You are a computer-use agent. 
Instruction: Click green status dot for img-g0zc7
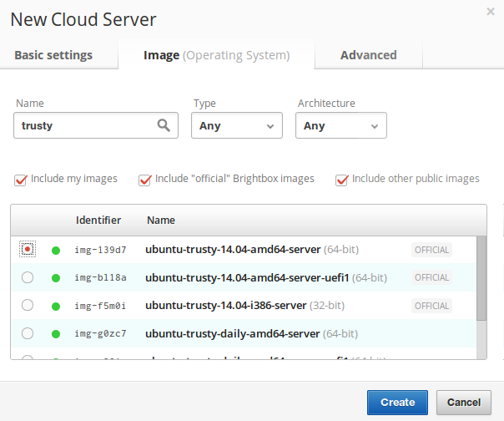coord(56,334)
